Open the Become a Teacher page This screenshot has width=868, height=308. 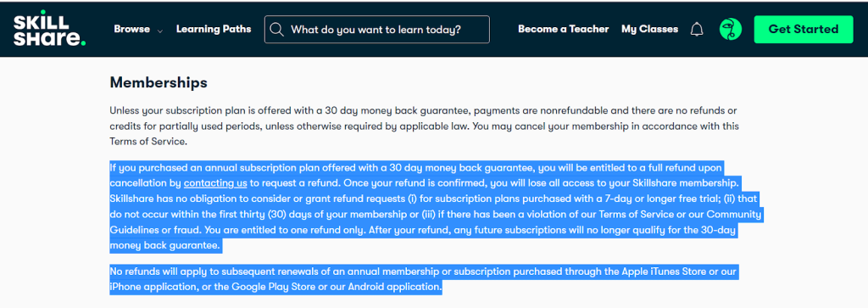pyautogui.click(x=563, y=30)
